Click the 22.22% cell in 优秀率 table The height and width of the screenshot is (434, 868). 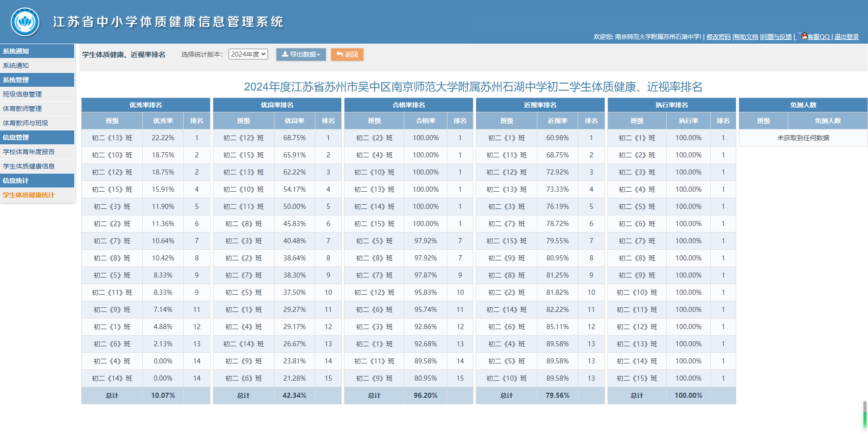163,138
